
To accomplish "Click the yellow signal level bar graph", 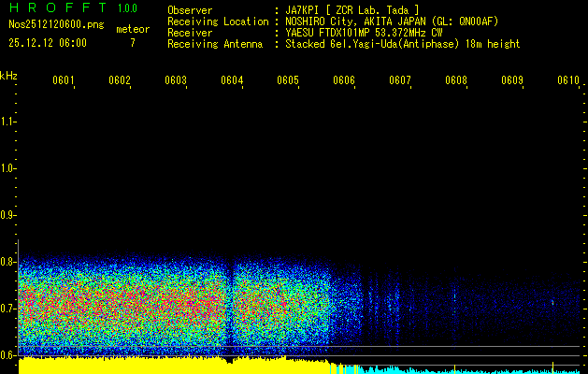I will pyautogui.click(x=168, y=366).
